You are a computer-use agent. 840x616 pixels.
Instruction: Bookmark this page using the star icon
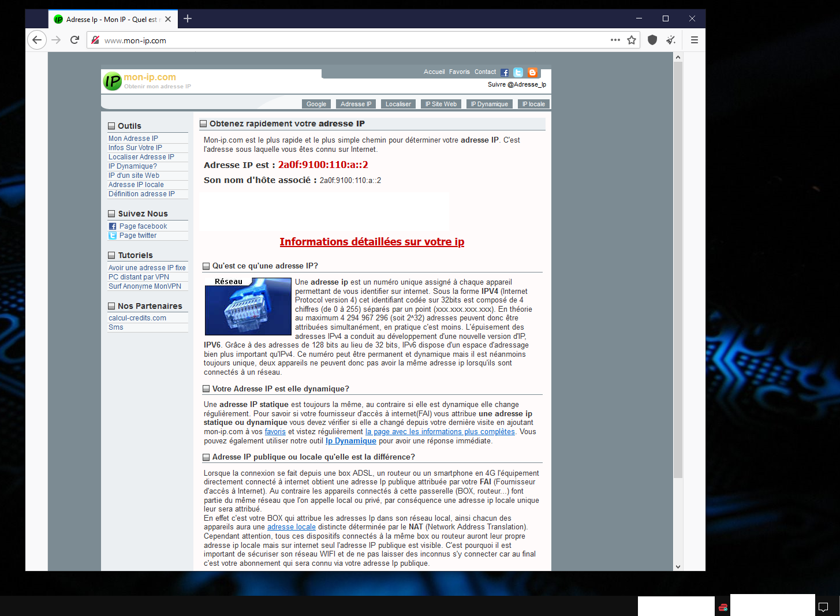(x=632, y=40)
